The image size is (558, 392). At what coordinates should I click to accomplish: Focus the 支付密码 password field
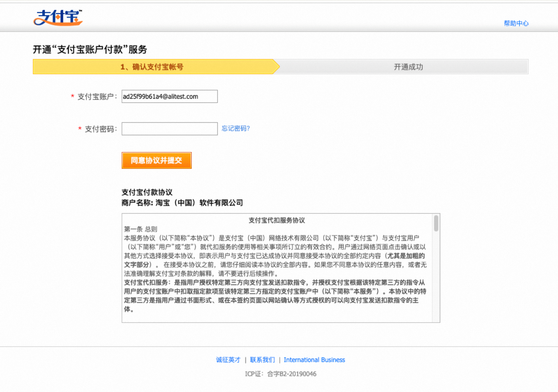click(169, 129)
